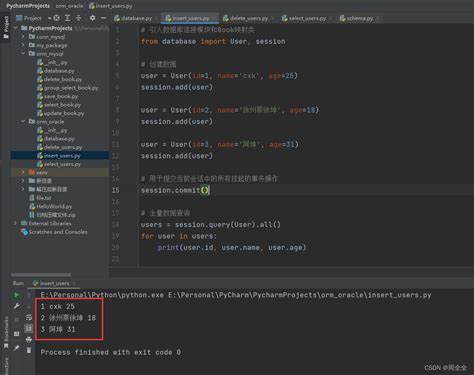Expand External Libraries node

click(16, 223)
